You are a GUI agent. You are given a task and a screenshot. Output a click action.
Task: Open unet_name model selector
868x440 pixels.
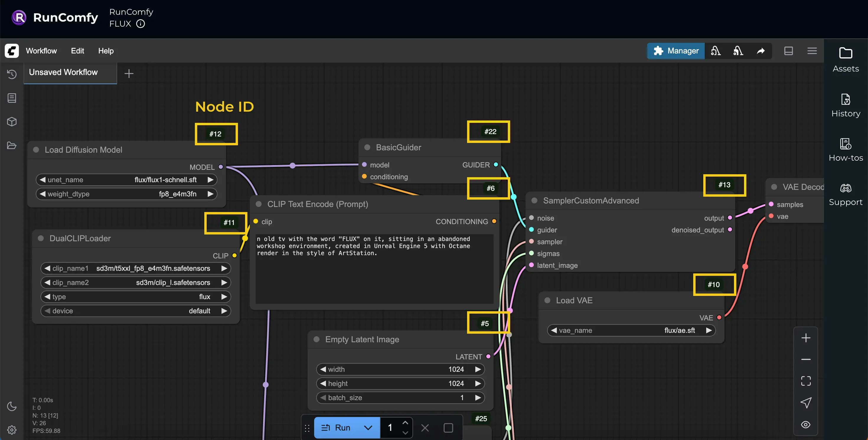[126, 180]
